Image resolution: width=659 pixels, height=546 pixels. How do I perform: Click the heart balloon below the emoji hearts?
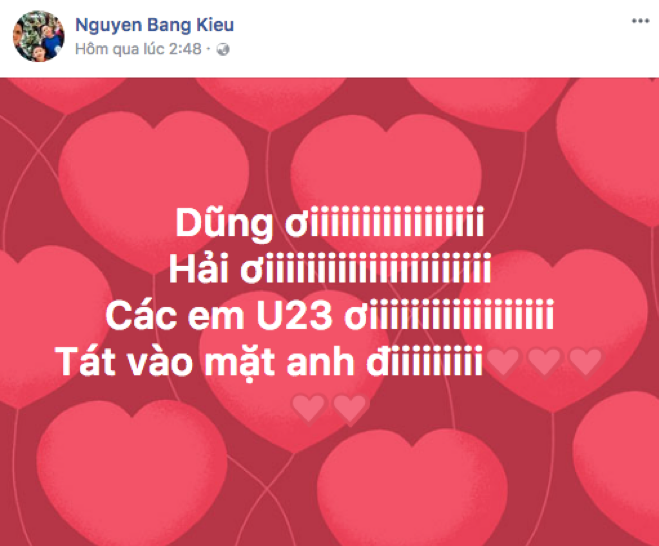[x=412, y=488]
